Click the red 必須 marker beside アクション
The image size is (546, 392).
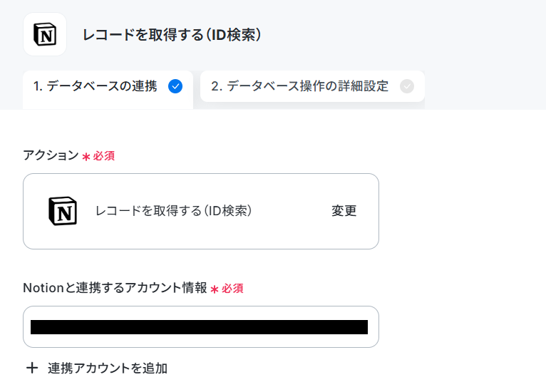pyautogui.click(x=103, y=155)
